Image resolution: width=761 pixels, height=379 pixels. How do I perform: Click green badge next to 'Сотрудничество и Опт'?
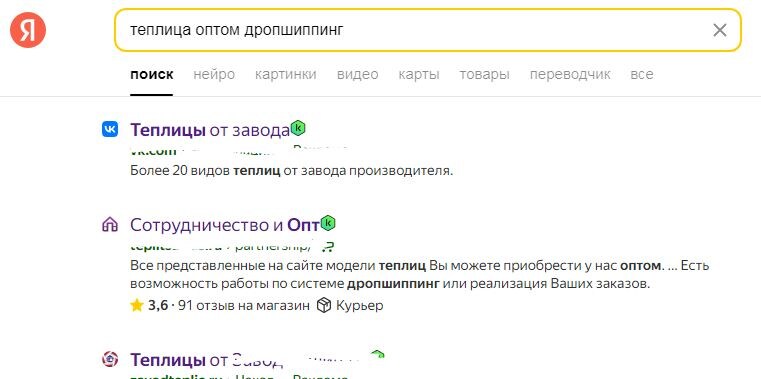click(329, 223)
